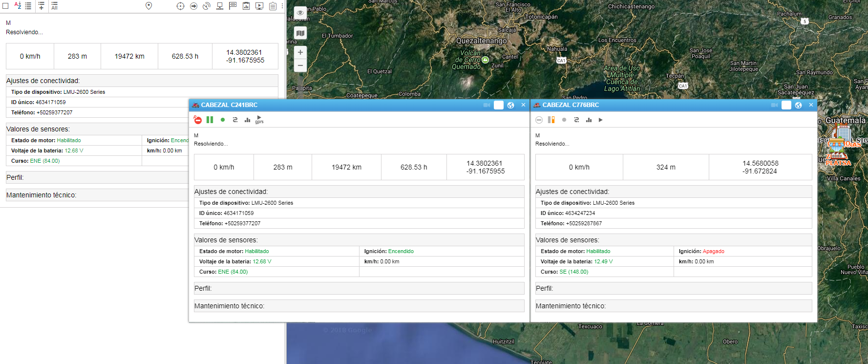Image resolution: width=868 pixels, height=364 pixels.
Task: Sort the list alphabetically with the A-Z icon
Action: (18, 6)
